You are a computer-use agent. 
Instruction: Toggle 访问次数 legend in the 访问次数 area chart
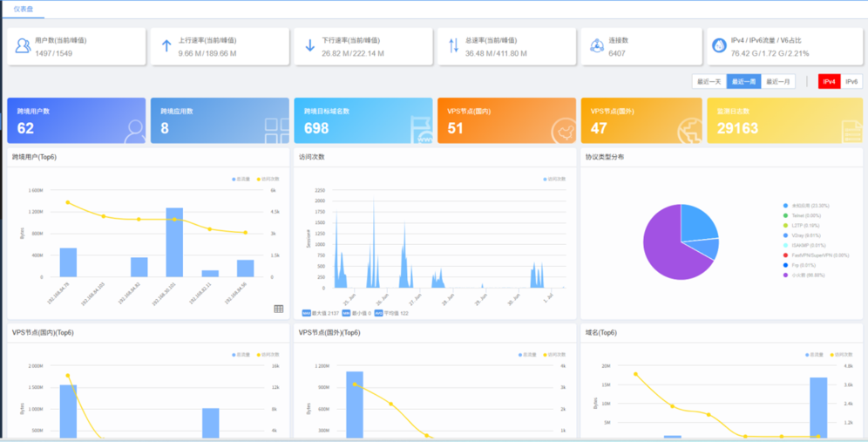(x=554, y=179)
